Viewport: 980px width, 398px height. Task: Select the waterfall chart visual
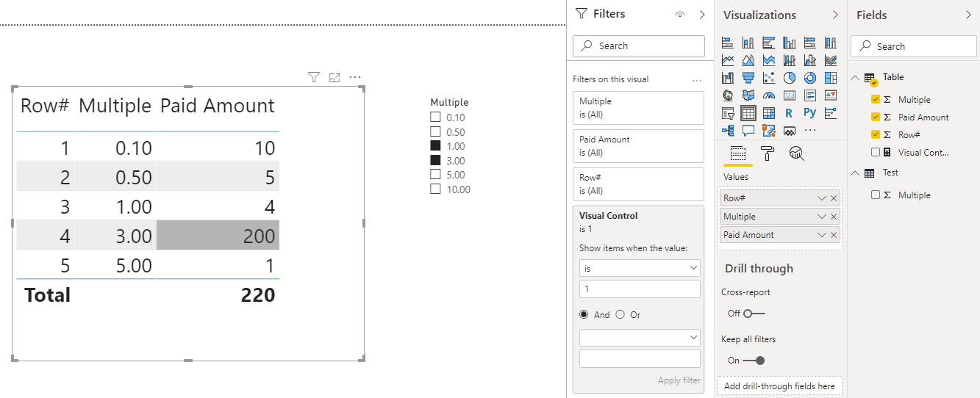pos(728,78)
